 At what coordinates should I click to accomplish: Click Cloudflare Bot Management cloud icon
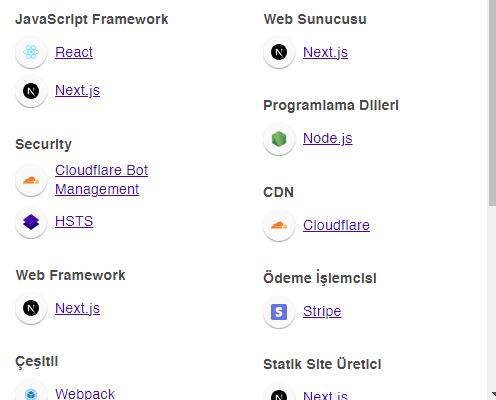pyautogui.click(x=31, y=180)
